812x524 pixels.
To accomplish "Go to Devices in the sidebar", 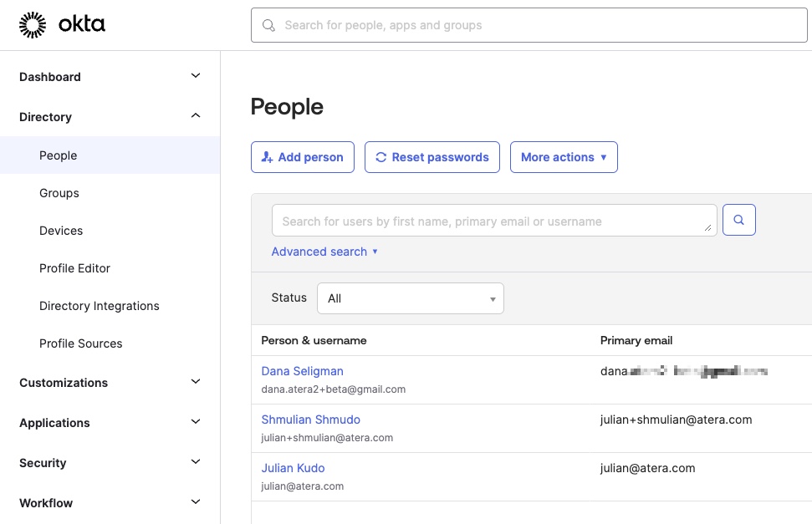I will [x=61, y=231].
